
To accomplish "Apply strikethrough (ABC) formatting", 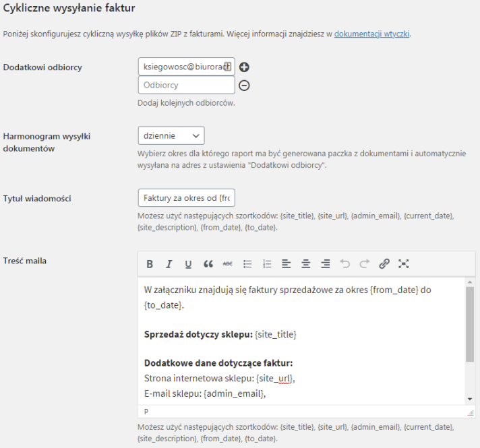I will point(227,264).
